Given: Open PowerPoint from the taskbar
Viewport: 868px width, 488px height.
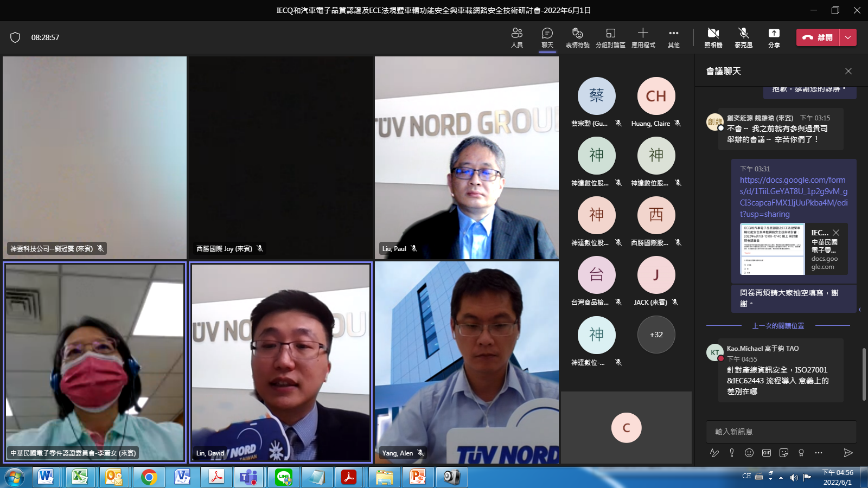Looking at the screenshot, I should tap(418, 477).
